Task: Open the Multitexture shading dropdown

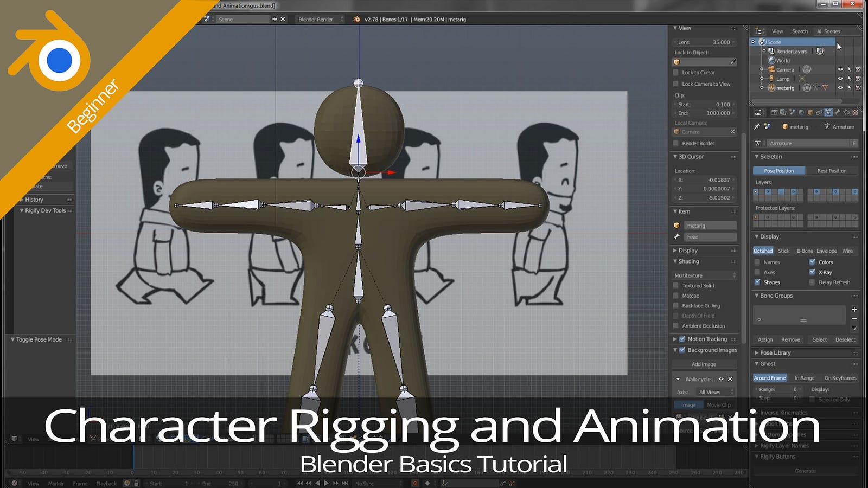Action: tap(705, 275)
